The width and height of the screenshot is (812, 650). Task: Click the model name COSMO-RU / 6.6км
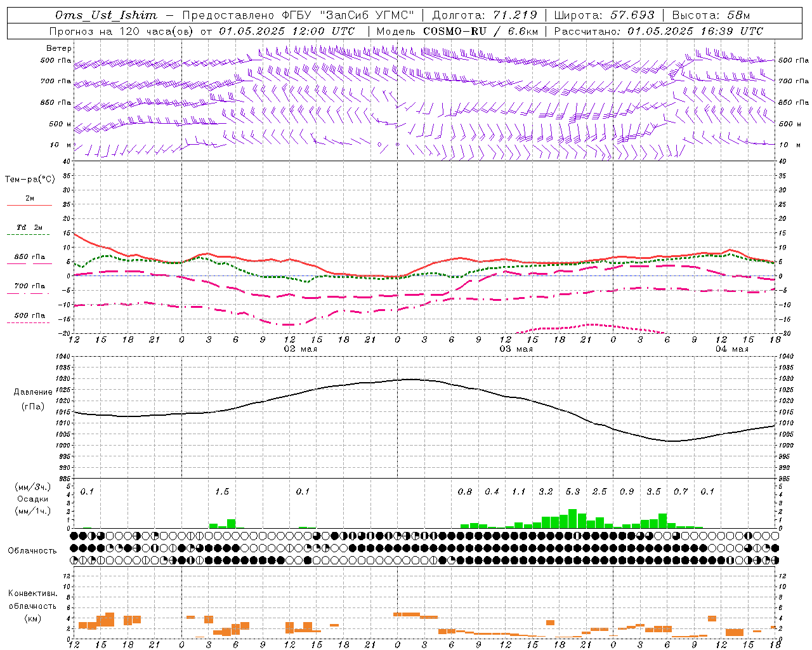pyautogui.click(x=480, y=31)
